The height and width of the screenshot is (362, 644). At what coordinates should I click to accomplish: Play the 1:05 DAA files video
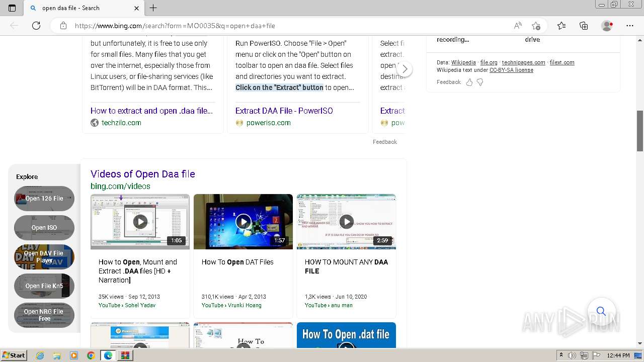(140, 221)
